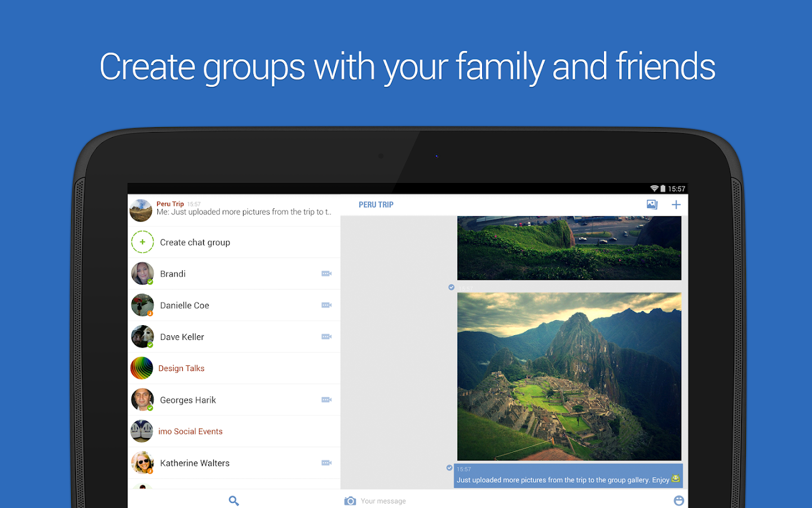
Task: Open the coastal cliff road photo
Action: pyautogui.click(x=569, y=248)
